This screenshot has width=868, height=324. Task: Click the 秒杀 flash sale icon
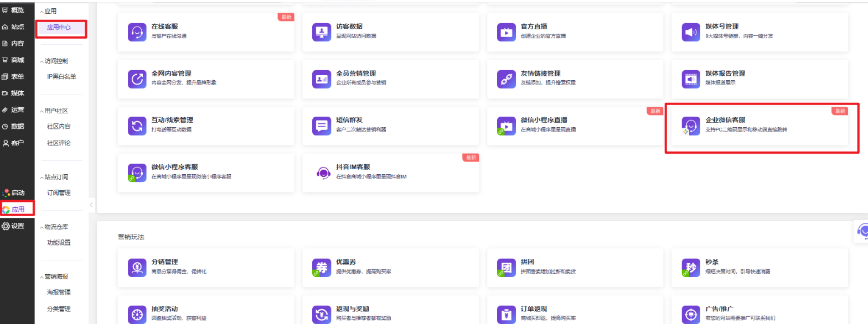[690, 268]
